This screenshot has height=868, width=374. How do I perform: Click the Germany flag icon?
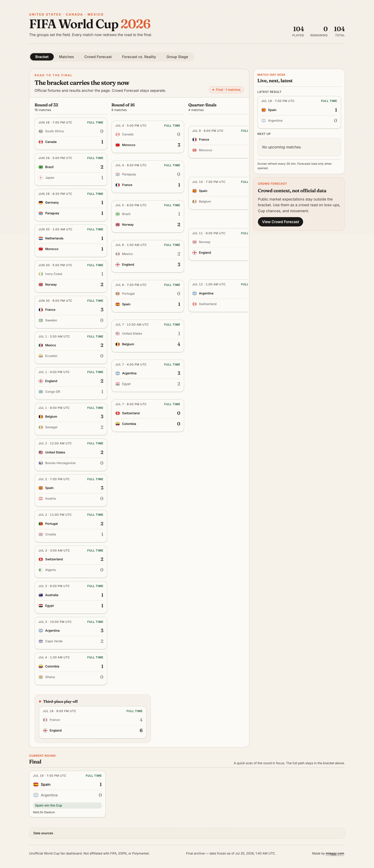41,202
